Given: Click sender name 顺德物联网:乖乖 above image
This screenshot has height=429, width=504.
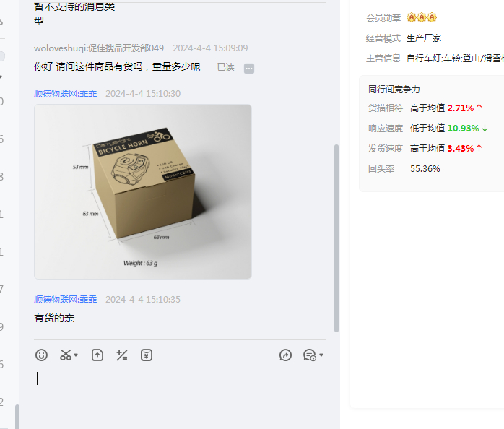Looking at the screenshot, I should (x=65, y=94).
